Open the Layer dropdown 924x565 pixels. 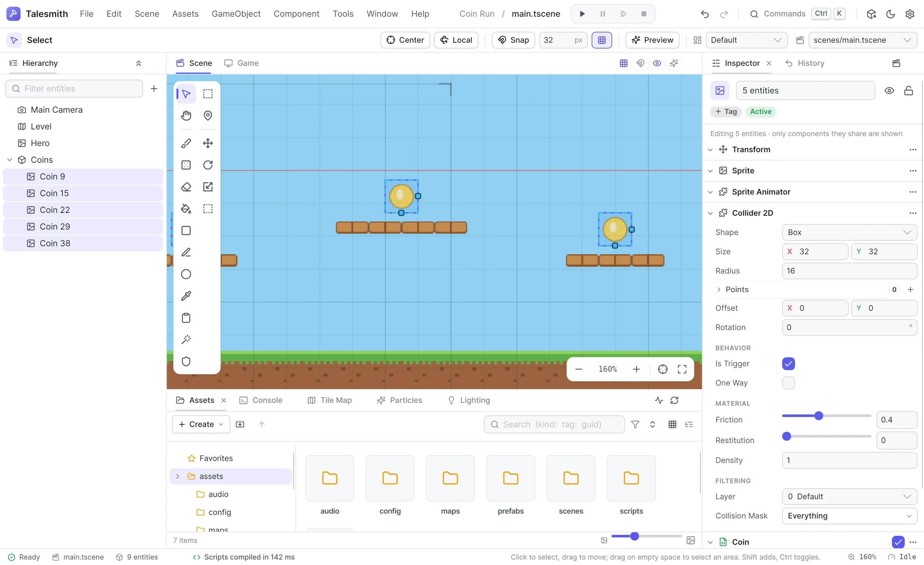click(x=849, y=496)
